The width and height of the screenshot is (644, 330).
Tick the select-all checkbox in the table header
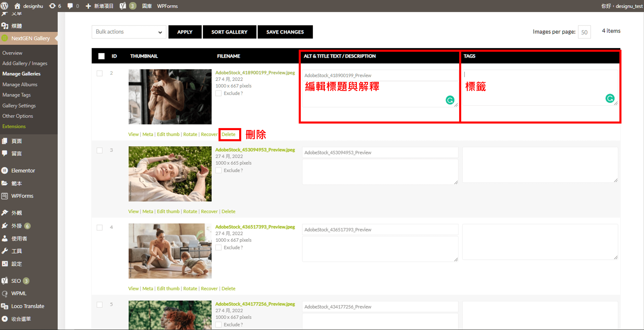tap(101, 56)
